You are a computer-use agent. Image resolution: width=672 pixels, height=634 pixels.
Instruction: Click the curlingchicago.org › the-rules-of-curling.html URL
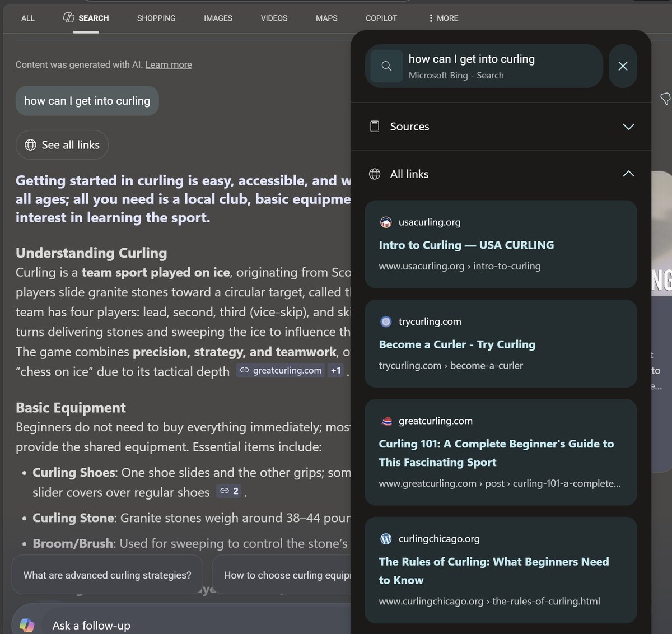489,601
